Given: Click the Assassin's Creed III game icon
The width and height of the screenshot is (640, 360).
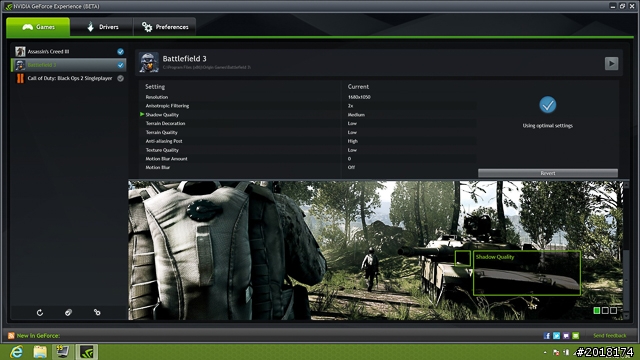Looking at the screenshot, I should 20,51.
